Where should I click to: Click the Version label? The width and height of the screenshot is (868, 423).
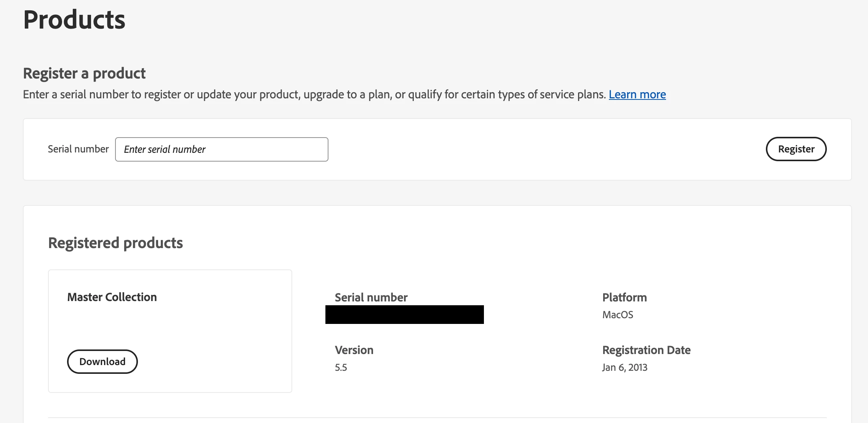click(354, 350)
